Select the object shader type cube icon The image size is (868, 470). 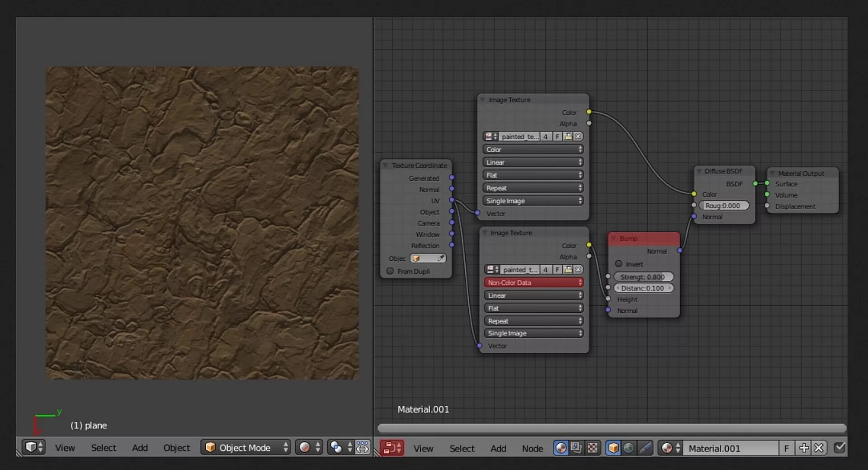coord(613,448)
